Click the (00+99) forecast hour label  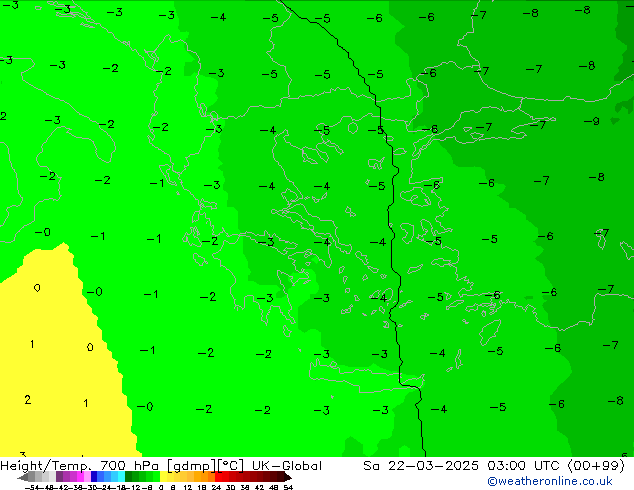pos(596,466)
